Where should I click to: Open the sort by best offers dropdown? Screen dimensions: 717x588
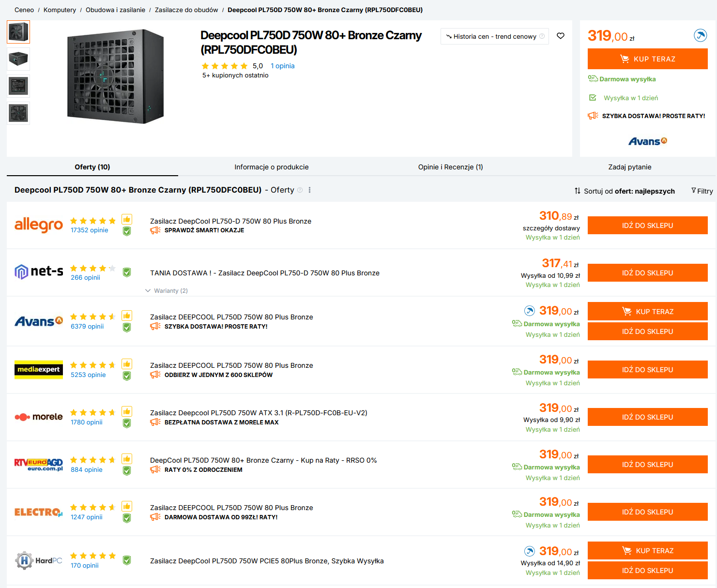[x=625, y=191]
